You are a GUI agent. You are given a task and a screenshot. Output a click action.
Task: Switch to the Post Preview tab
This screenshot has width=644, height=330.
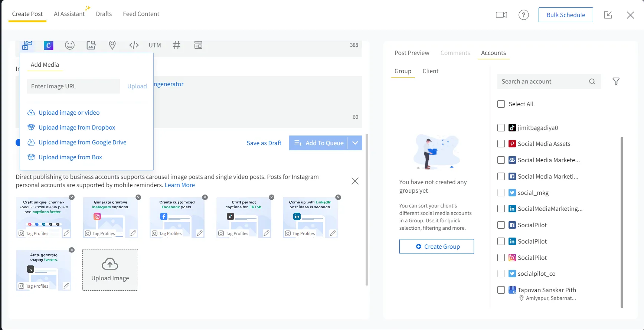click(x=412, y=53)
